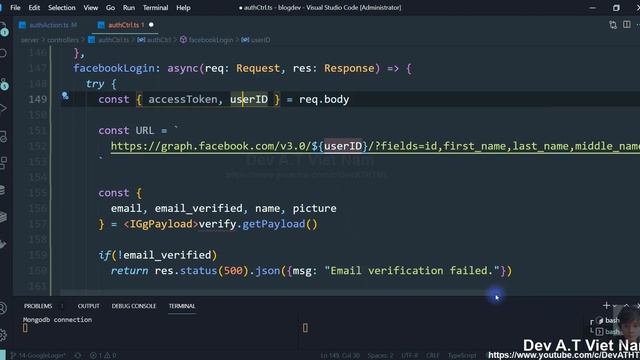This screenshot has height=360, width=640.
Task: Open the server breadcrumb folder
Action: point(30,40)
